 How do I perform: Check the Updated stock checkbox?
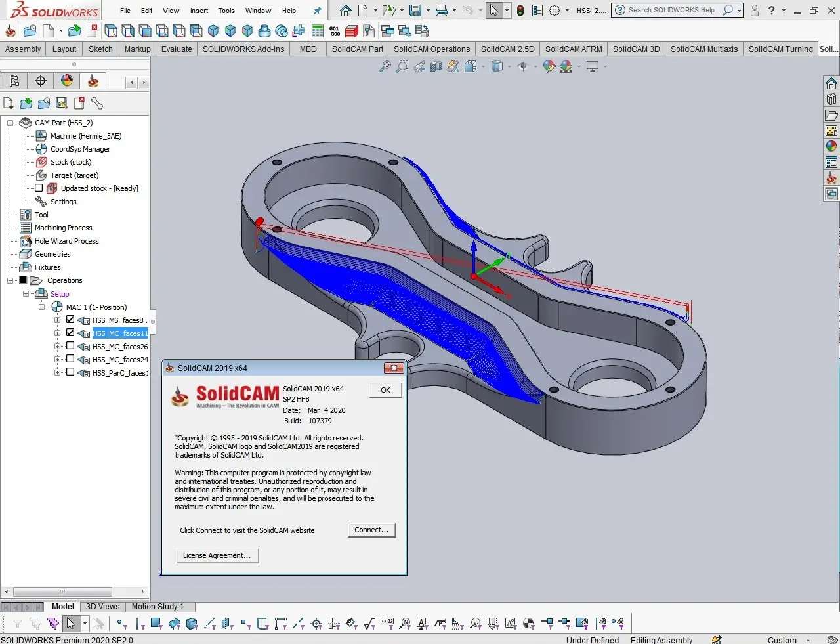pos(39,188)
